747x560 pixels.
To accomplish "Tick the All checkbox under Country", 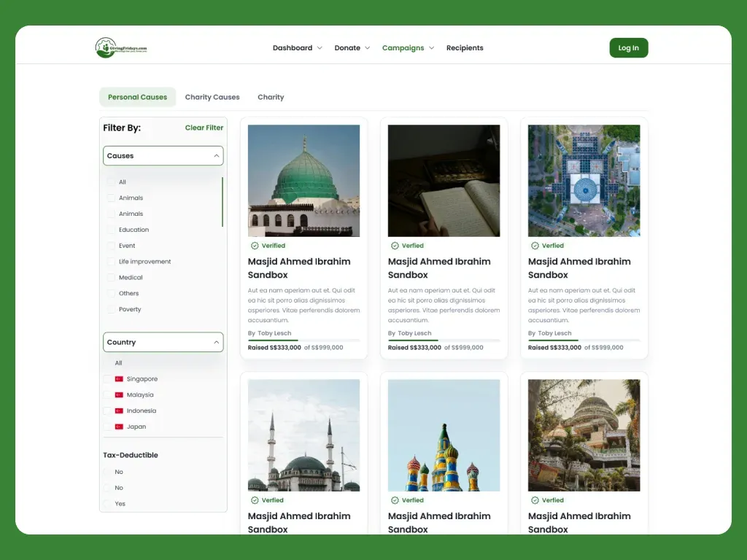I will click(107, 363).
